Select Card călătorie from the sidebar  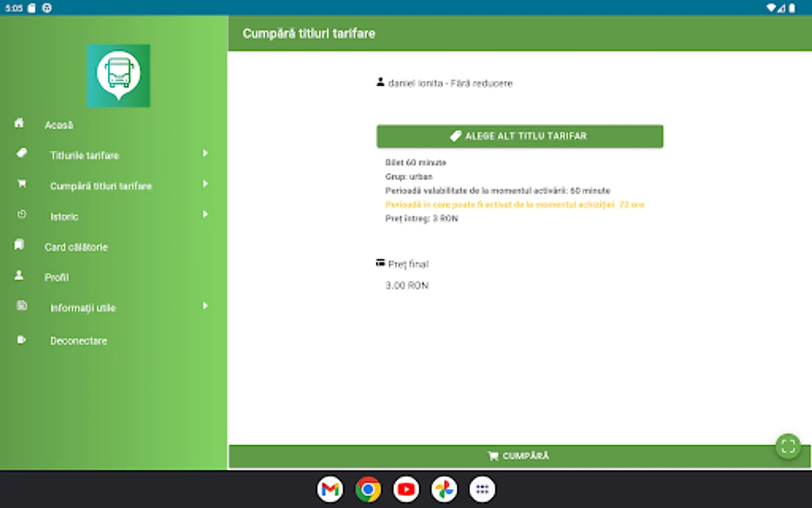pos(76,247)
